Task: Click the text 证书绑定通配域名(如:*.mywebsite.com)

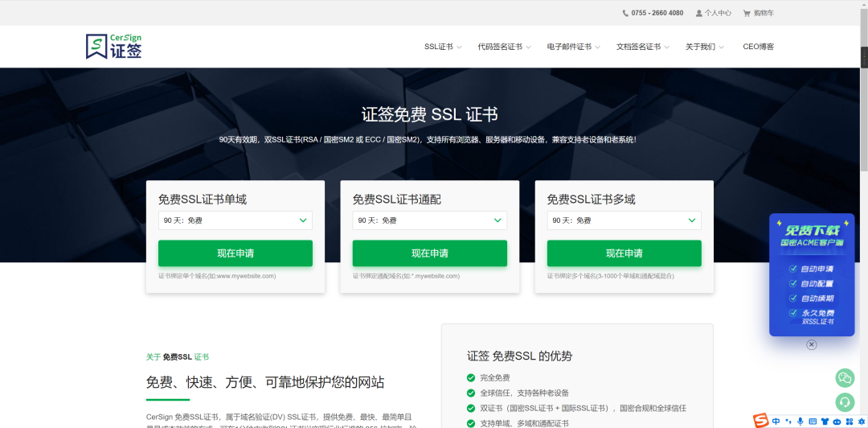Action: (x=407, y=275)
